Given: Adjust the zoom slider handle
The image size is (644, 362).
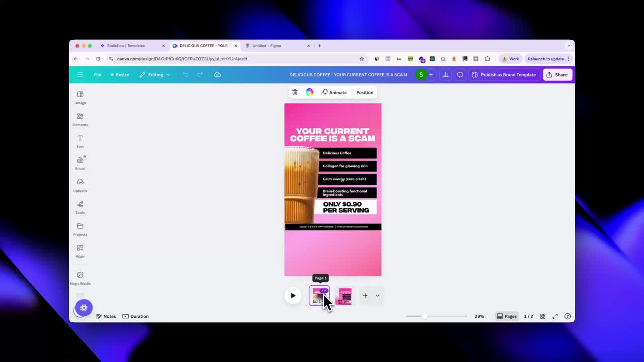Looking at the screenshot, I should pos(424,316).
